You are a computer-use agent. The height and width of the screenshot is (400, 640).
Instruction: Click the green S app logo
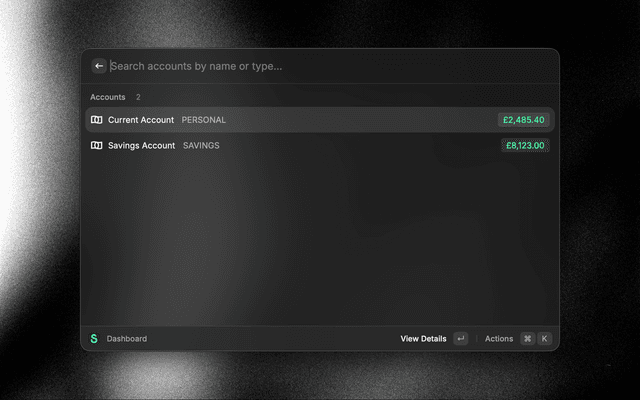click(94, 339)
